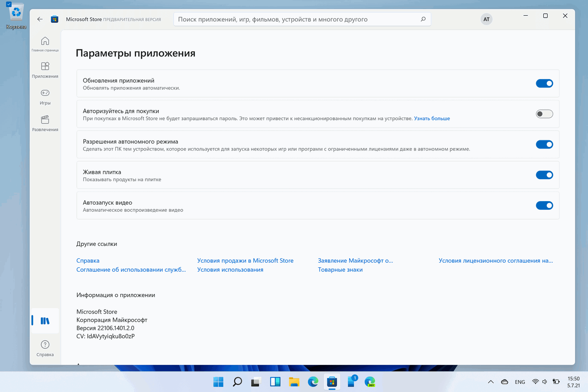Click the battery tray icon
This screenshot has height=392, width=588.
click(x=556, y=382)
